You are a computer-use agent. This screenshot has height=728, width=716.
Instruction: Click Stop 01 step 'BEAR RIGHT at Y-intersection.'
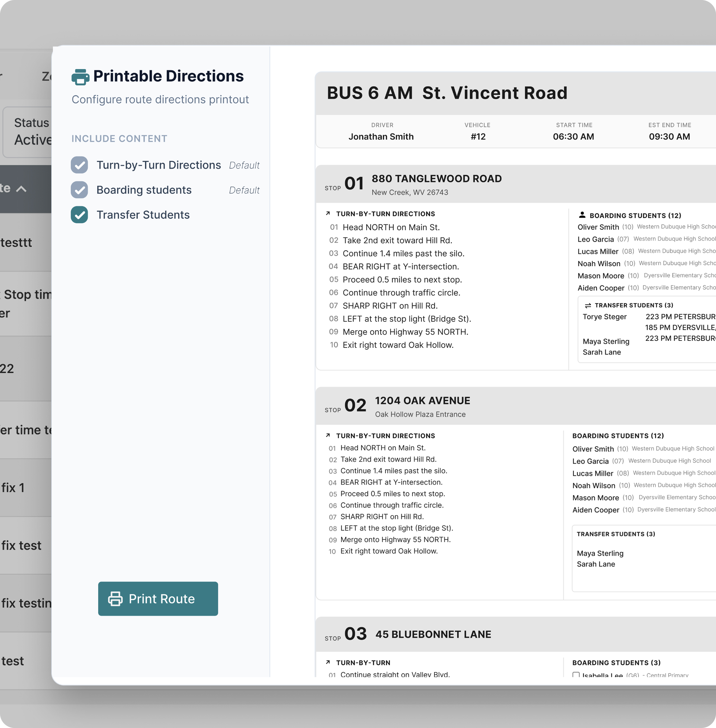(400, 266)
